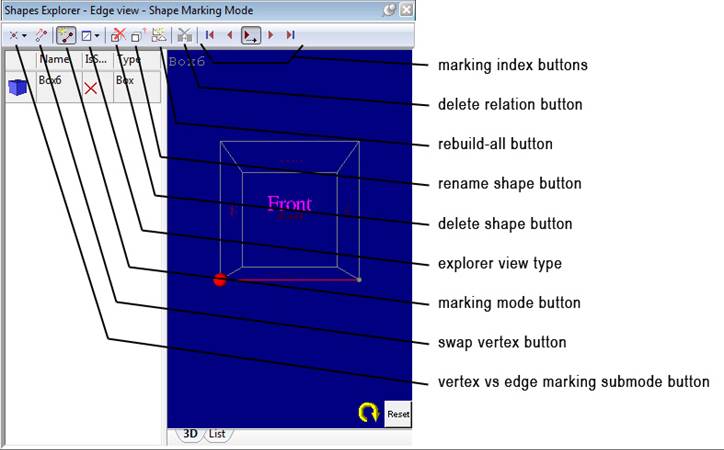This screenshot has height=450, width=724.
Task: Jump to the first marking index
Action: 209,35
